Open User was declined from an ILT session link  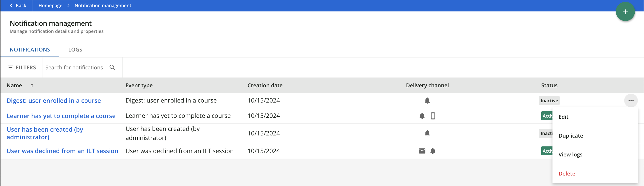point(62,151)
